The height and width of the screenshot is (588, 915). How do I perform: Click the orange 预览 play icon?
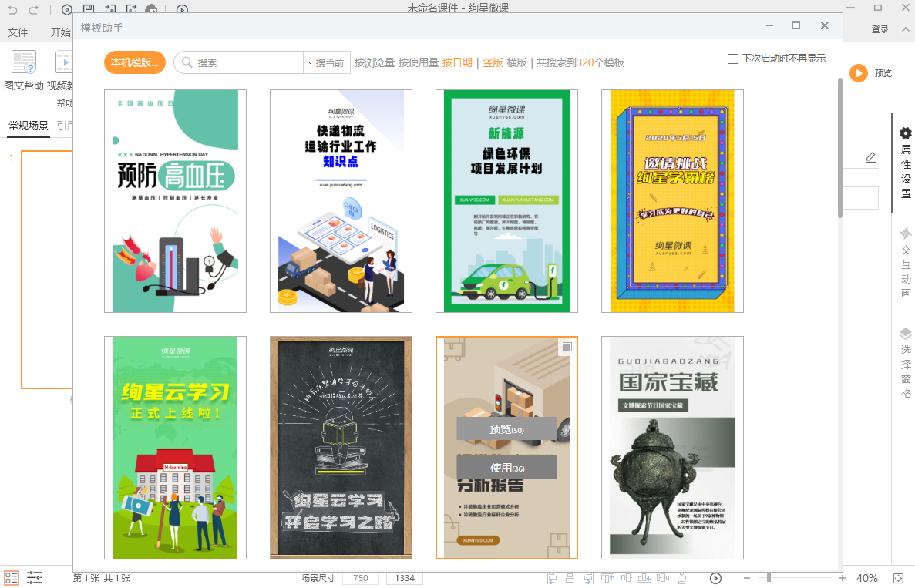pos(858,73)
